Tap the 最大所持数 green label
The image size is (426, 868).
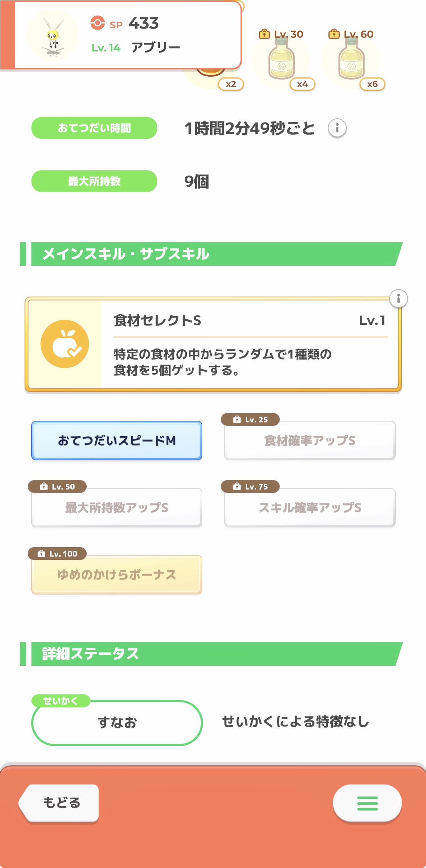pyautogui.click(x=94, y=181)
